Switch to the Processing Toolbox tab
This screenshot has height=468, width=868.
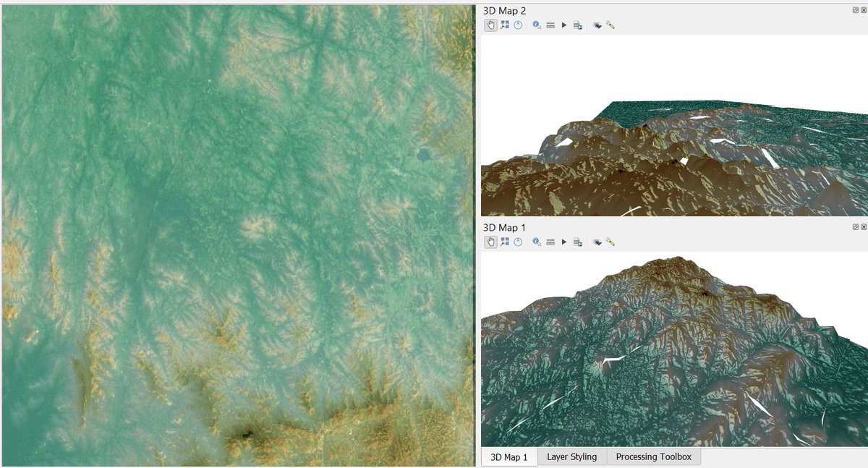click(653, 456)
